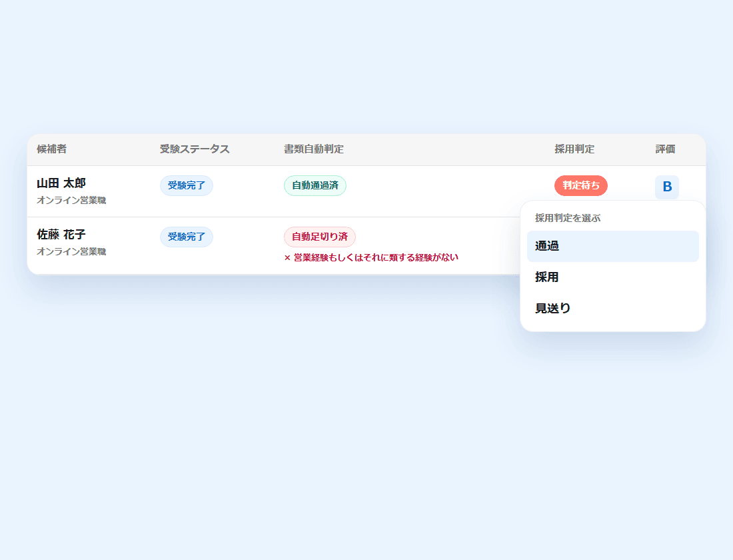Choose 採用 from the decision dropdown
Viewport: 733px width, 560px height.
tap(613, 277)
